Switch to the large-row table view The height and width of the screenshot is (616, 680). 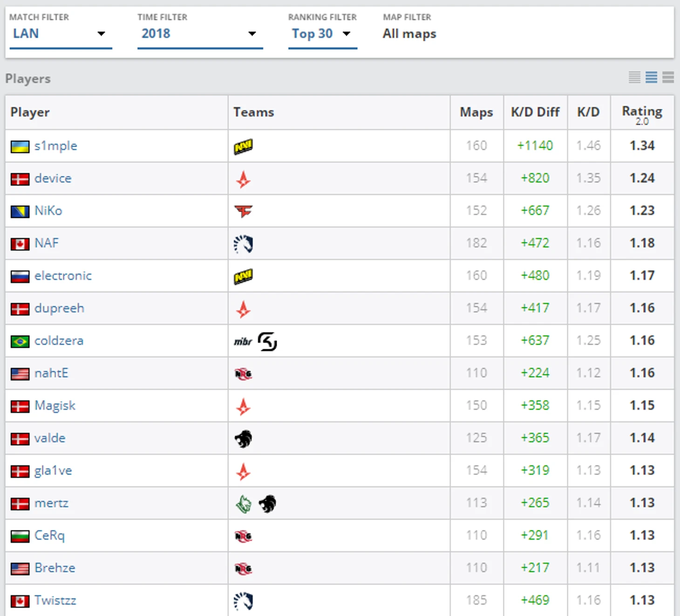pyautogui.click(x=668, y=77)
